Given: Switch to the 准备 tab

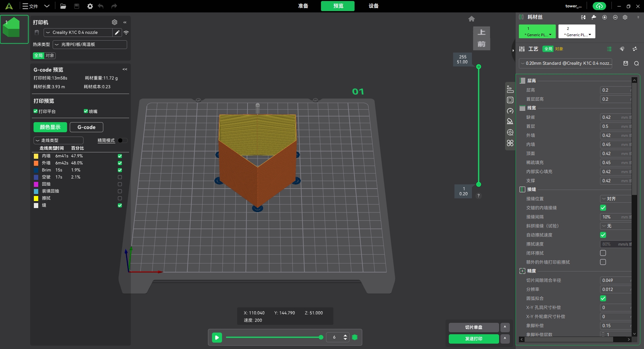Looking at the screenshot, I should tap(303, 6).
